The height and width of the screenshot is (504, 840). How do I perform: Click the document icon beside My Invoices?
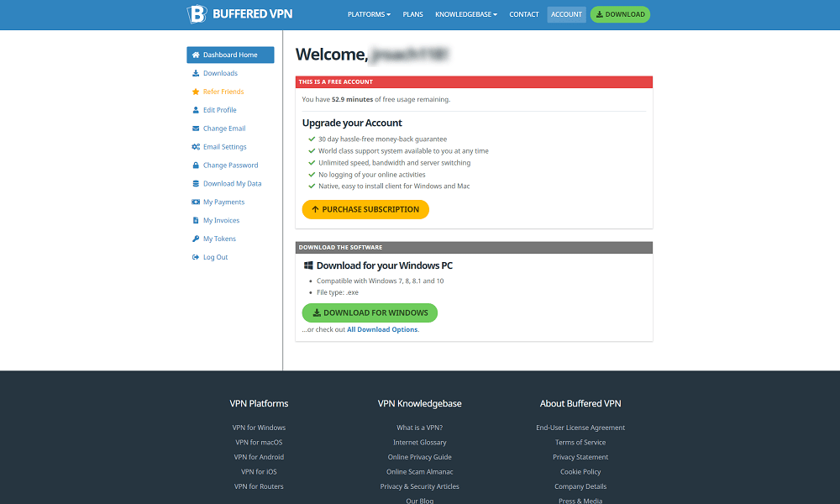pos(196,220)
